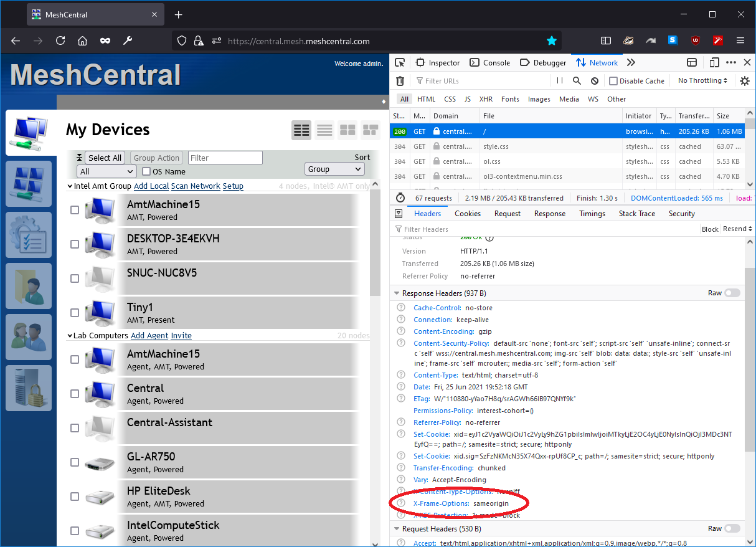Collapse the Response Headers section
The image size is (756, 547).
tap(396, 293)
